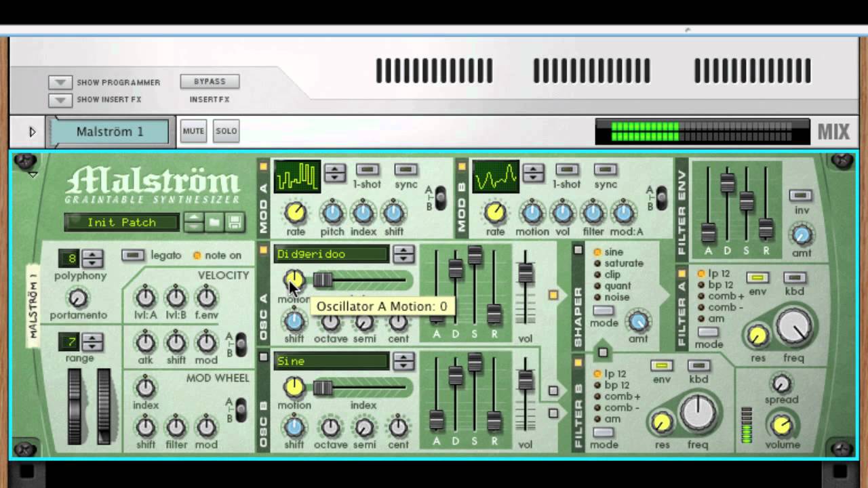Mute the Malström 1 channel

pyautogui.click(x=193, y=131)
